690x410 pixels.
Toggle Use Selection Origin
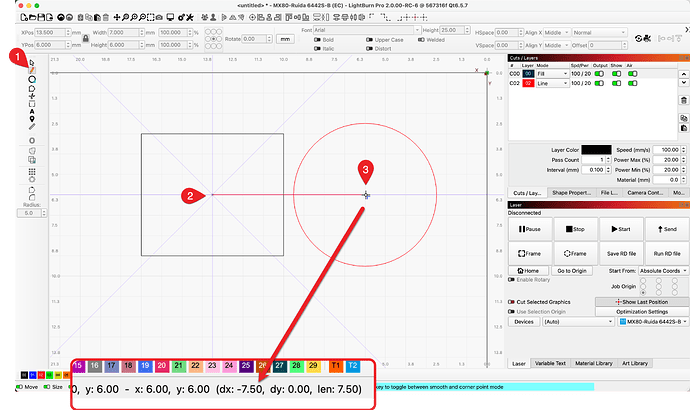pos(511,311)
